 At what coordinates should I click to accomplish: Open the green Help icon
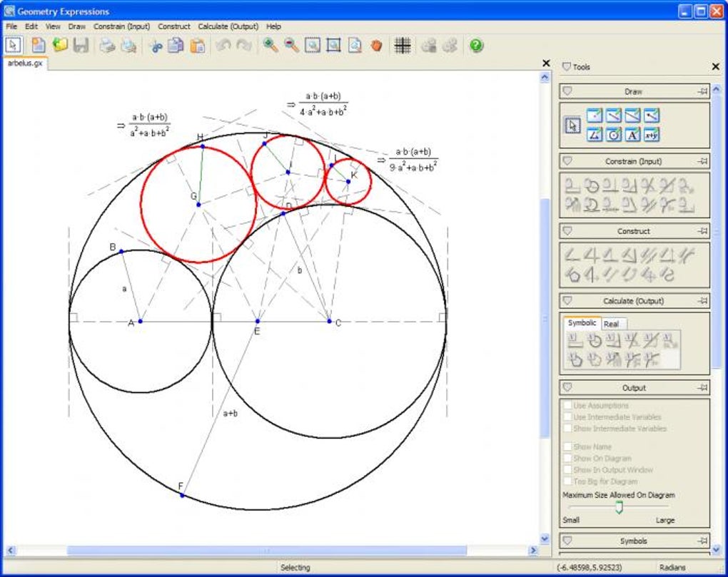pos(476,46)
